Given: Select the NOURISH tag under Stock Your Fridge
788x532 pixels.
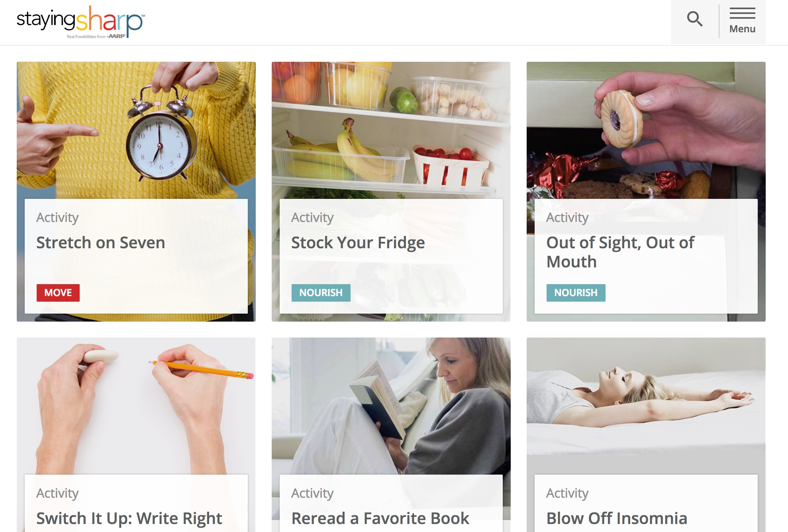Looking at the screenshot, I should (x=321, y=293).
